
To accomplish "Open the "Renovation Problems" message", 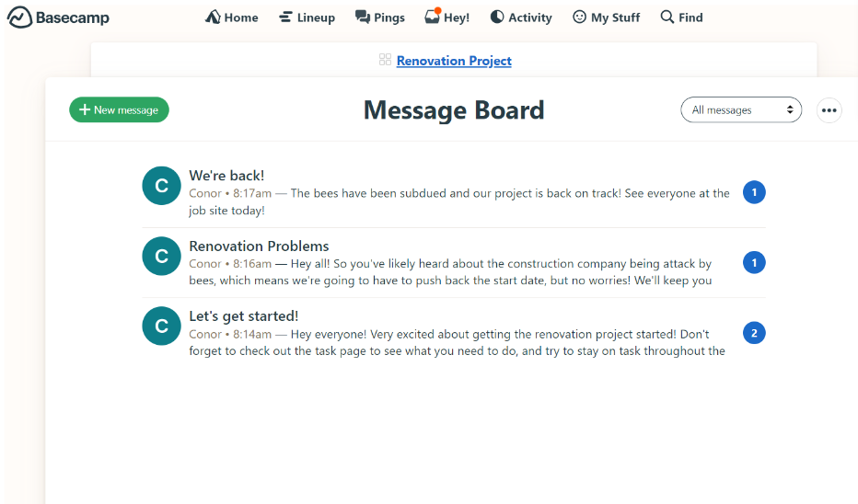I will point(259,246).
